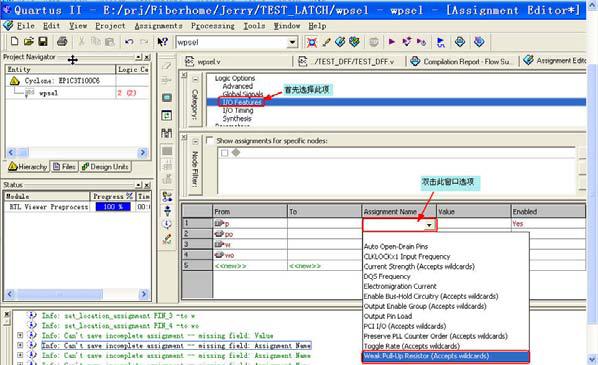The width and height of the screenshot is (598, 365).
Task: Click the Pin Planner checkmark-diamond toolbar icon
Action: pos(340,42)
